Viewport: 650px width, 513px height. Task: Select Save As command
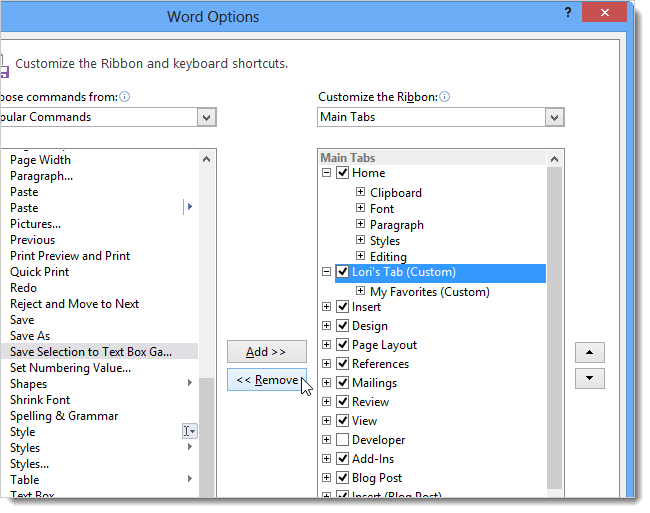click(x=30, y=336)
